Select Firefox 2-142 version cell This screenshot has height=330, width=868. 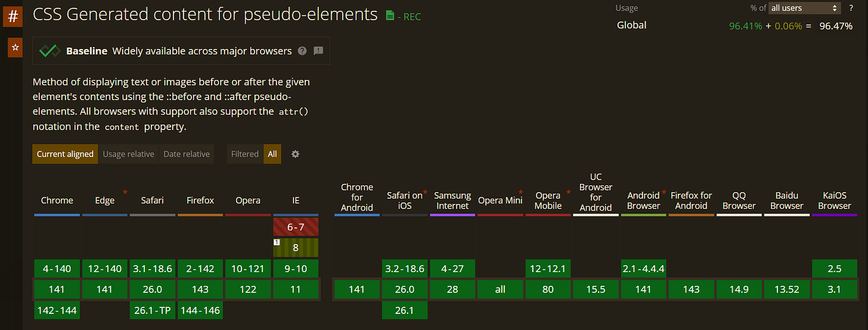click(200, 269)
